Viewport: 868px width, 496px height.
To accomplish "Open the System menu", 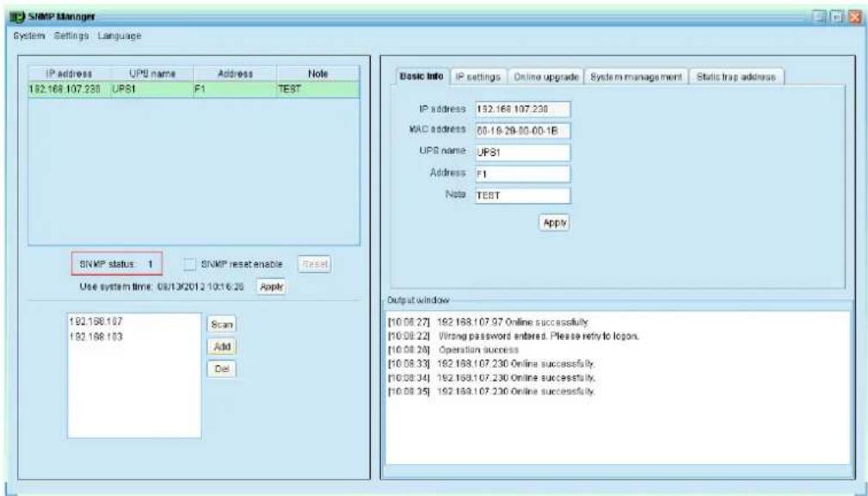I will pos(28,35).
